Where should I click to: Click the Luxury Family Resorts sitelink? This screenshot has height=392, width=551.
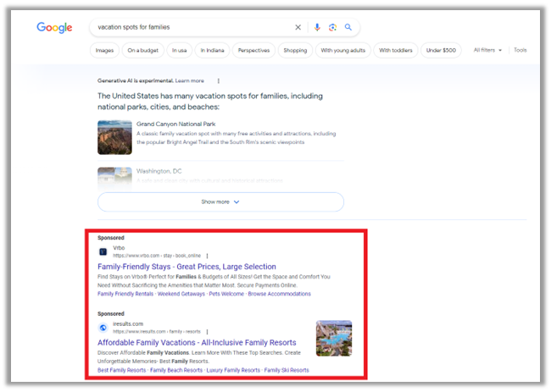(x=233, y=370)
